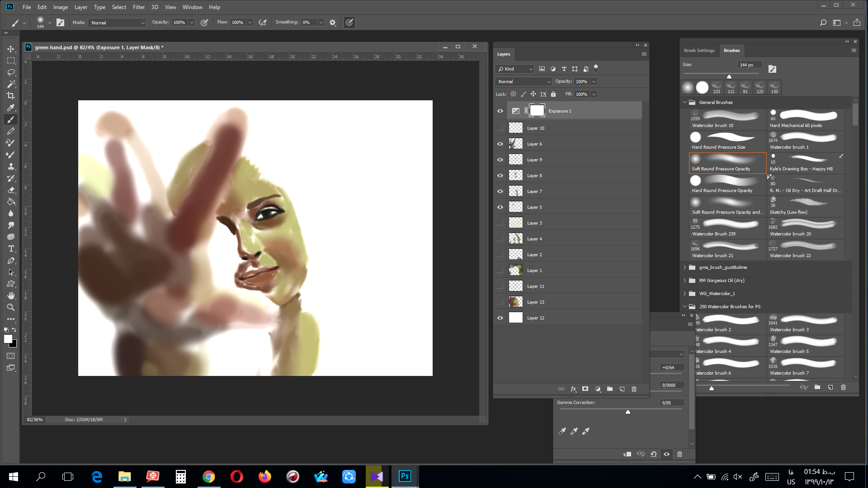Viewport: 868px width, 488px height.
Task: Open layer Fill dropdown arrow
Action: click(594, 94)
